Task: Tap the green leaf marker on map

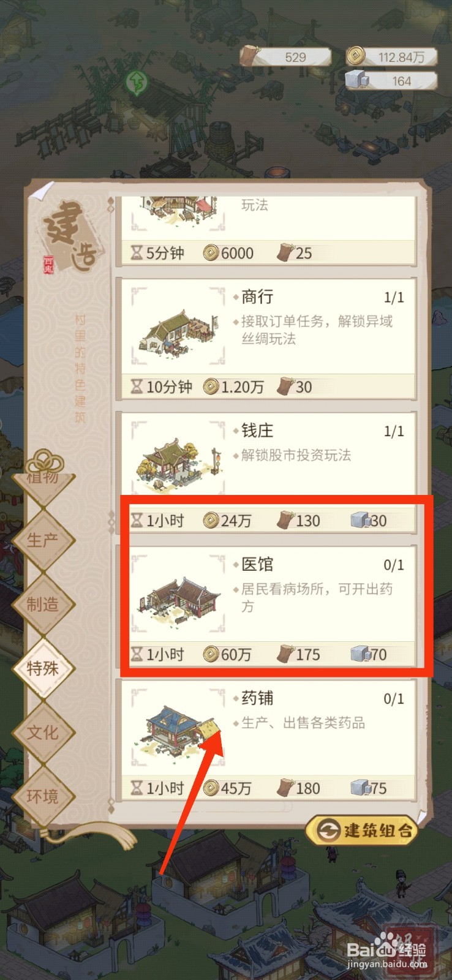Action: (137, 81)
